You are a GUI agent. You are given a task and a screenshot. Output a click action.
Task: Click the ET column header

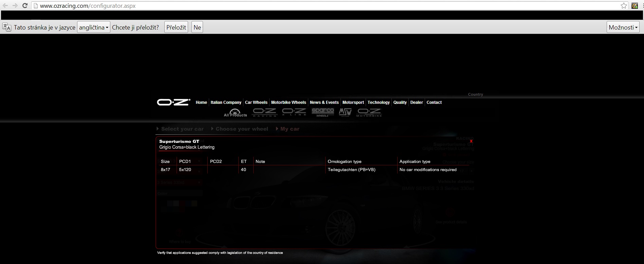click(244, 162)
